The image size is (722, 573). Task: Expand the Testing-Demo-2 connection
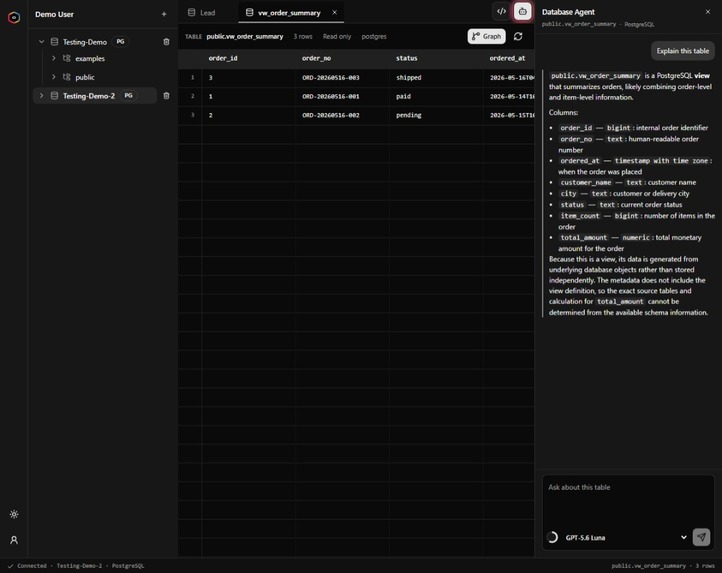pyautogui.click(x=41, y=96)
